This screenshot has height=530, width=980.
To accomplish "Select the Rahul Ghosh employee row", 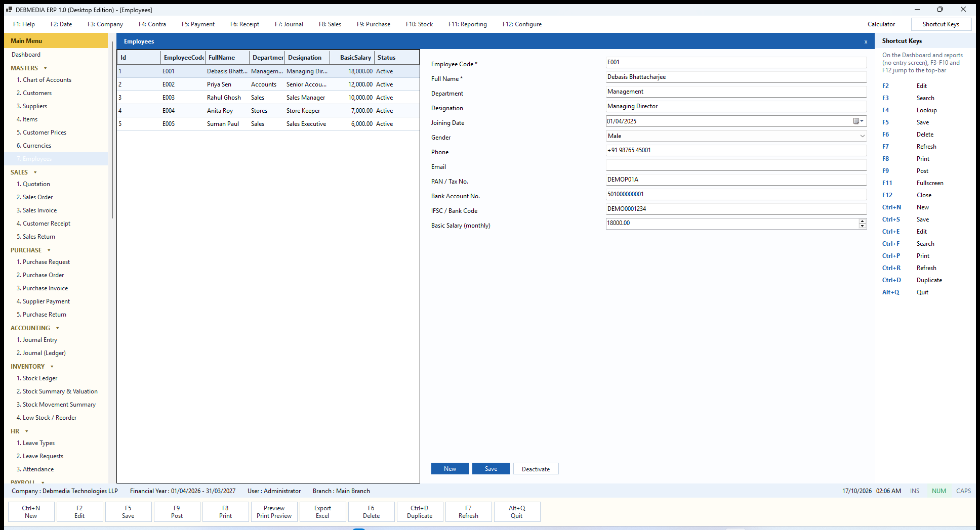I will [268, 98].
